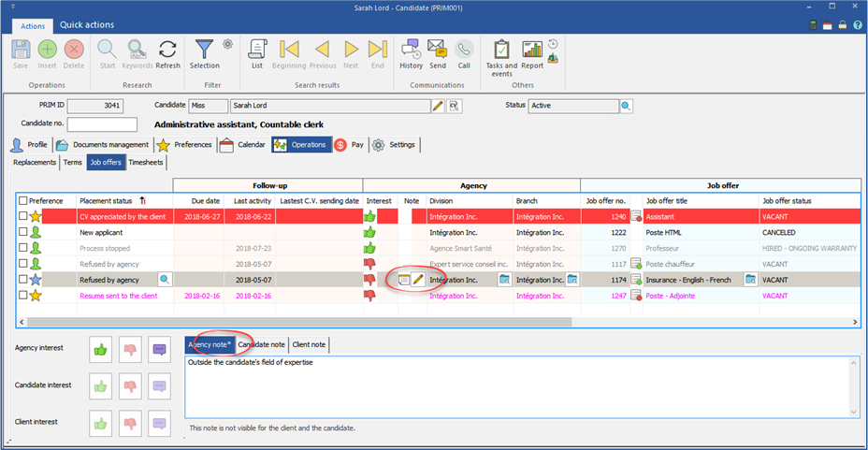Show the search results List
Viewport: 868px width, 450px height.
[x=257, y=50]
